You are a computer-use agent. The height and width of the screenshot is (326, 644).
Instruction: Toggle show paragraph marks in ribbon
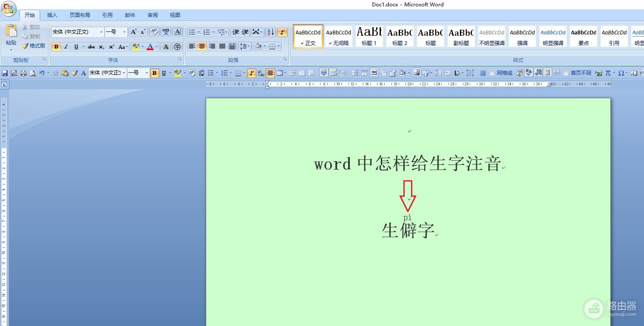282,32
